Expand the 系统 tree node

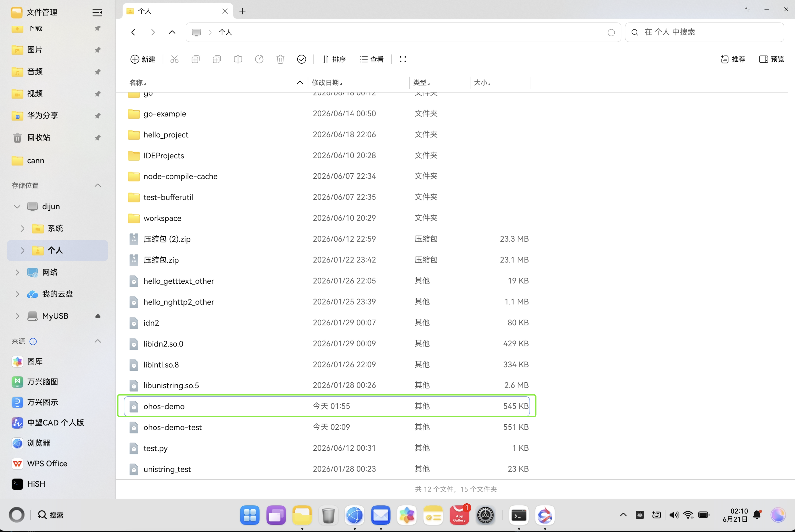coord(23,228)
